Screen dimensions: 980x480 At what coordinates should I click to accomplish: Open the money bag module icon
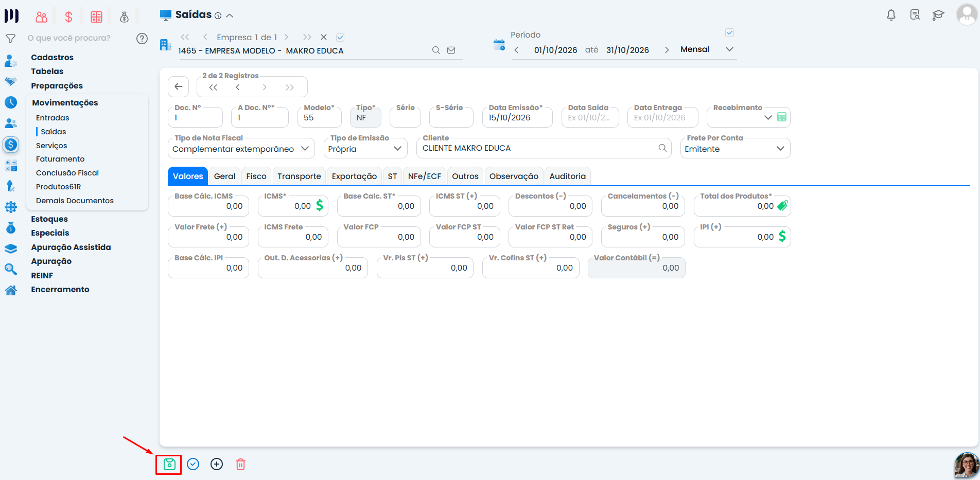(124, 17)
